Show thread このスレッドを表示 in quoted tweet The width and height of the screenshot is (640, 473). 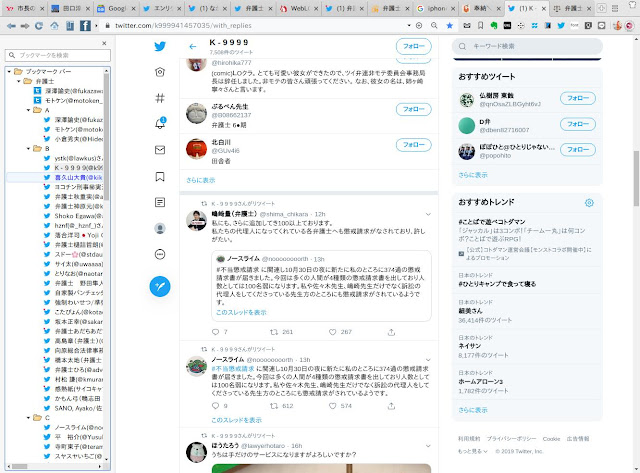pos(241,313)
